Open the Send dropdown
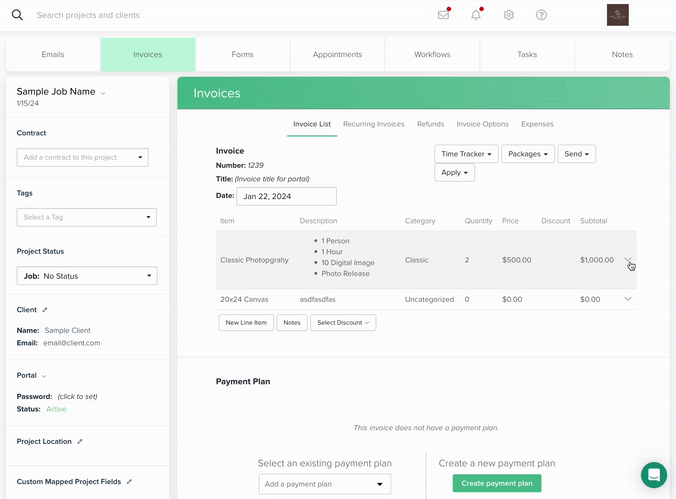This screenshot has height=499, width=676. (576, 154)
